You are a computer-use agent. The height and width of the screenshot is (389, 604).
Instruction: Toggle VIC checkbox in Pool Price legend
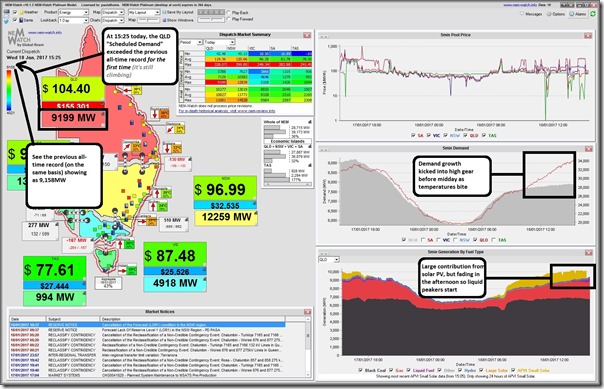pyautogui.click(x=429, y=135)
